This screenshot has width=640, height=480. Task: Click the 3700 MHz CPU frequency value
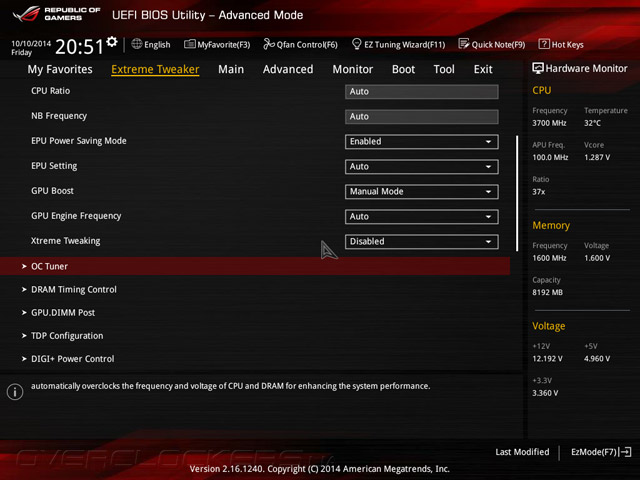tap(549, 123)
